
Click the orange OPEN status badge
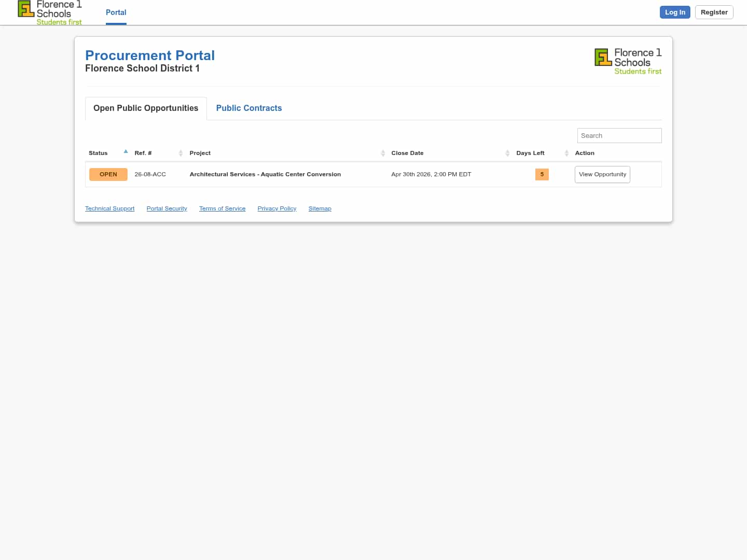108,174
